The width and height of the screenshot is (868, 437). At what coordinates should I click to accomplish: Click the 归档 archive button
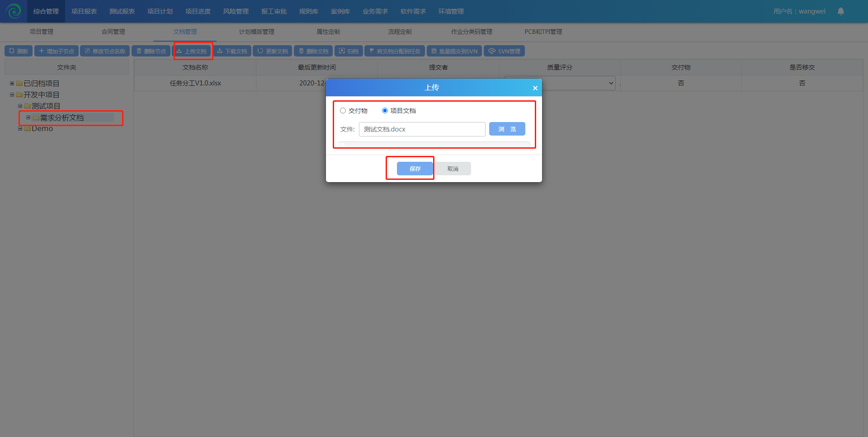349,51
